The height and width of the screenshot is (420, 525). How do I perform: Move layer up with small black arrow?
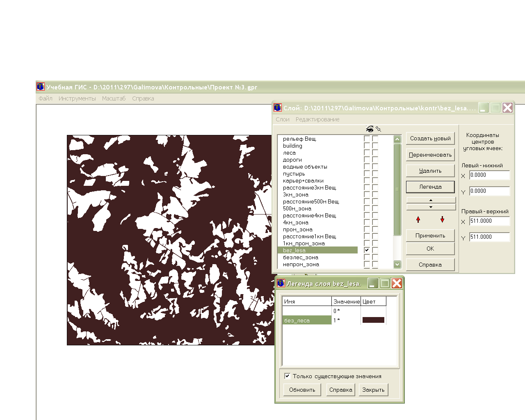click(x=431, y=200)
